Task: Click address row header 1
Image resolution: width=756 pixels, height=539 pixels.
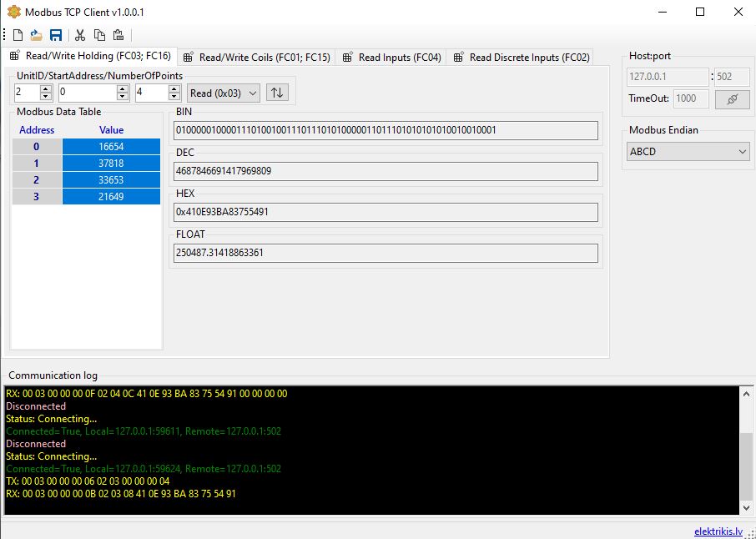Action: (37, 164)
